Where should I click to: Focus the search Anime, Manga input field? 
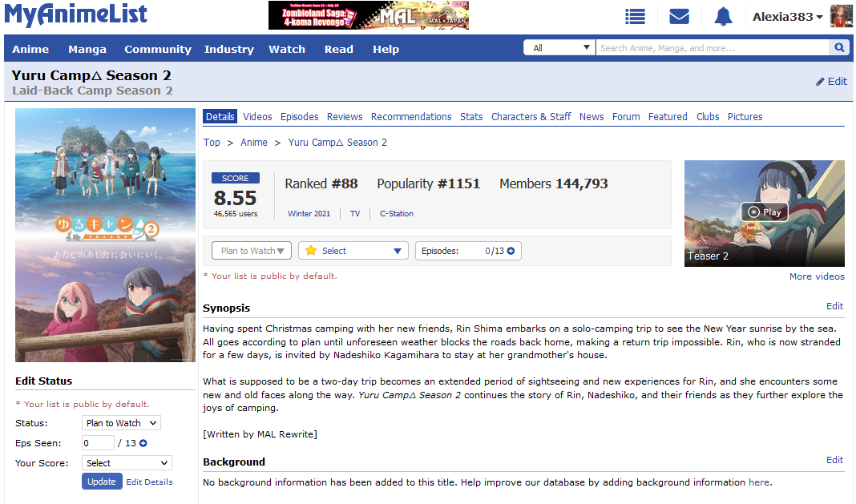[713, 47]
